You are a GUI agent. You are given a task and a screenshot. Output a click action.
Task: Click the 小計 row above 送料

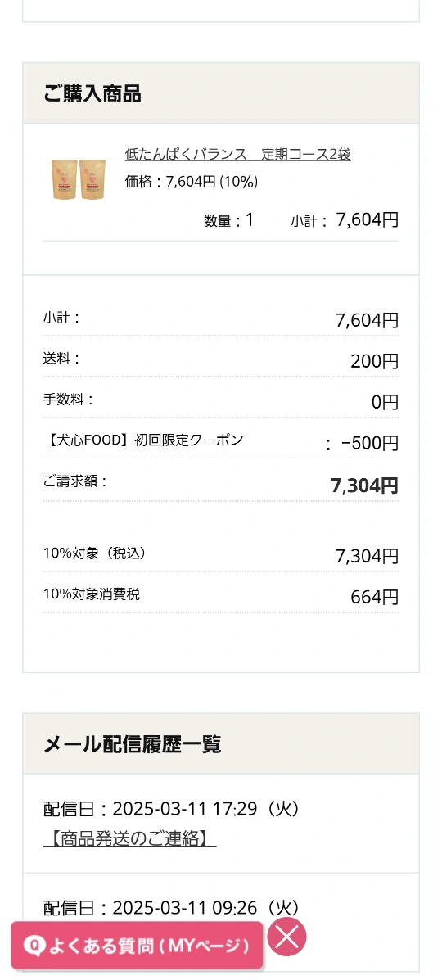pyautogui.click(x=221, y=318)
